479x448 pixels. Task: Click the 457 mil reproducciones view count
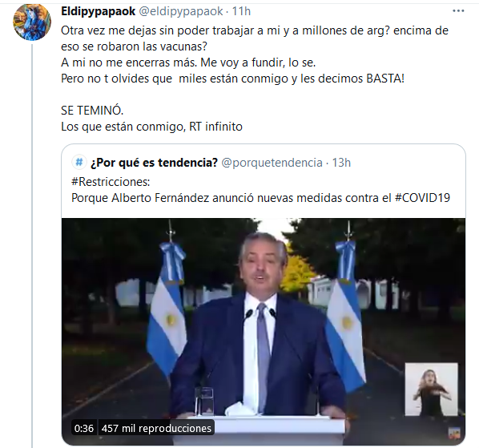156,428
